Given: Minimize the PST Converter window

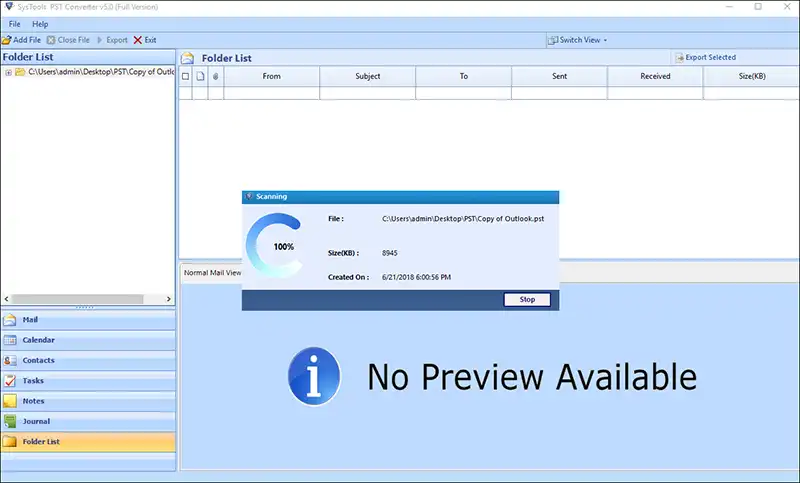Looking at the screenshot, I should click(730, 7).
